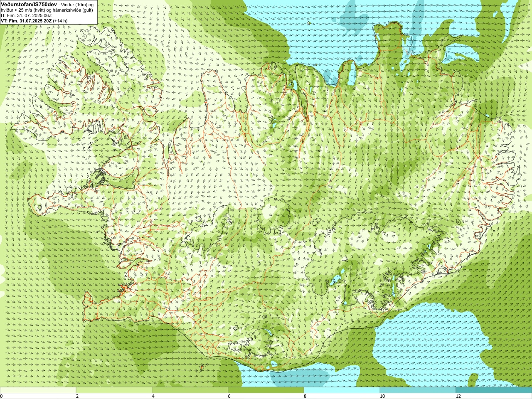Click the '10' tick label on the scale
532x399 pixels.
tap(382, 396)
